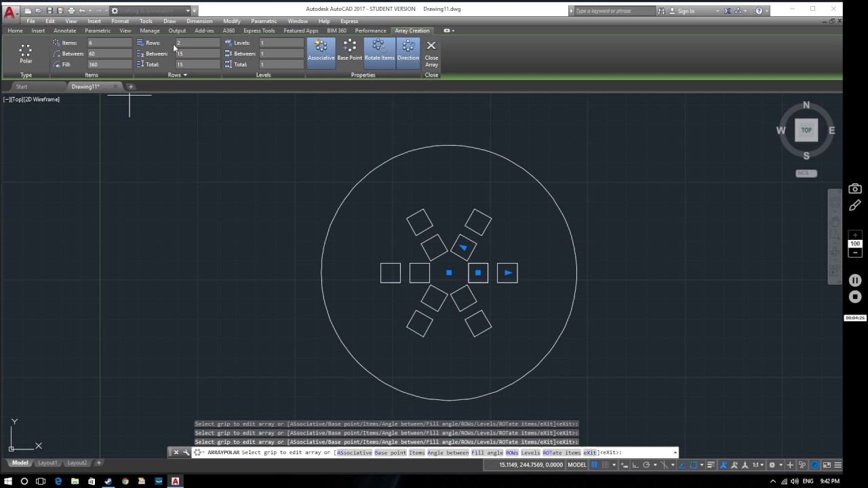
Task: Click the ROWs option in command line
Action: [x=512, y=453]
